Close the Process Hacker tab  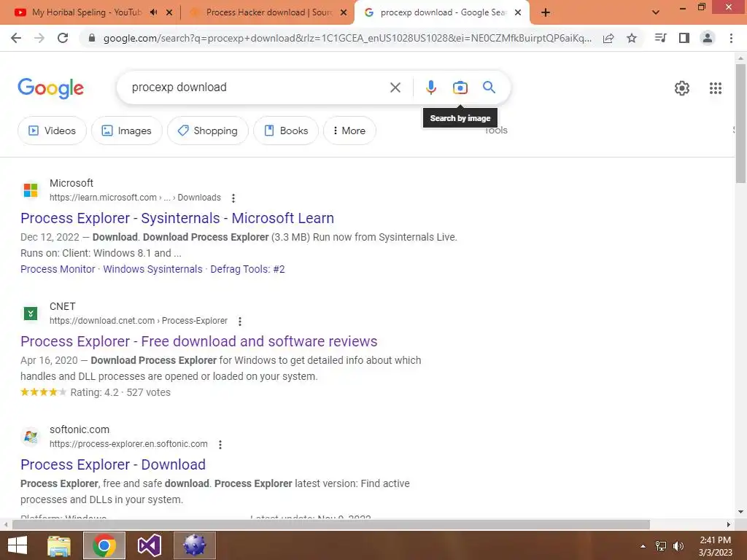click(344, 12)
